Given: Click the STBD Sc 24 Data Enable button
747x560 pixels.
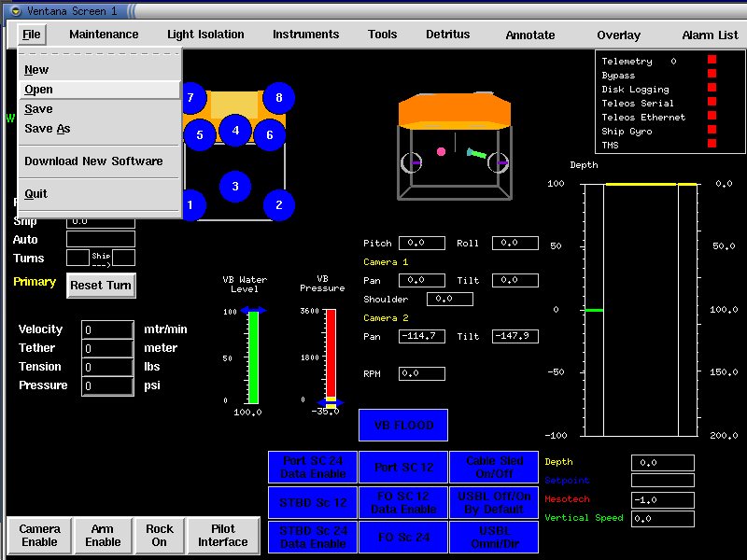Looking at the screenshot, I should pyautogui.click(x=313, y=538).
